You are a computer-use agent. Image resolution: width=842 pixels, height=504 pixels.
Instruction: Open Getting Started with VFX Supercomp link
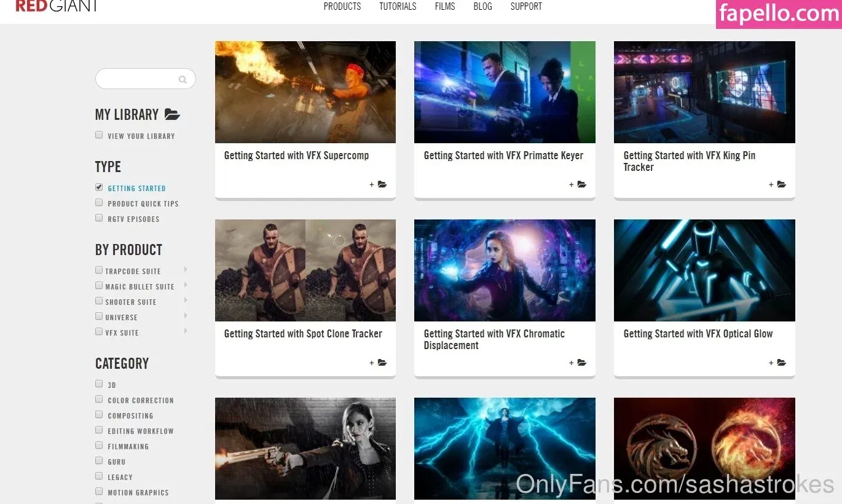(296, 156)
